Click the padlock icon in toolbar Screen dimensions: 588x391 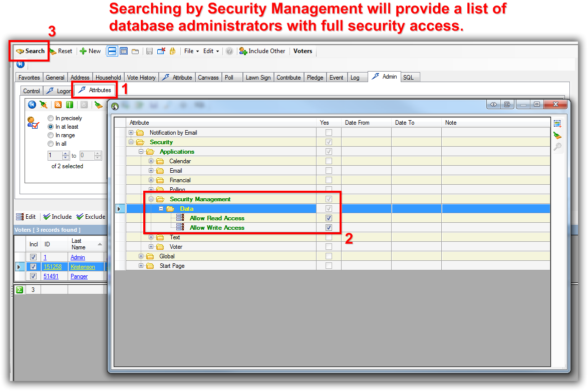(x=172, y=51)
